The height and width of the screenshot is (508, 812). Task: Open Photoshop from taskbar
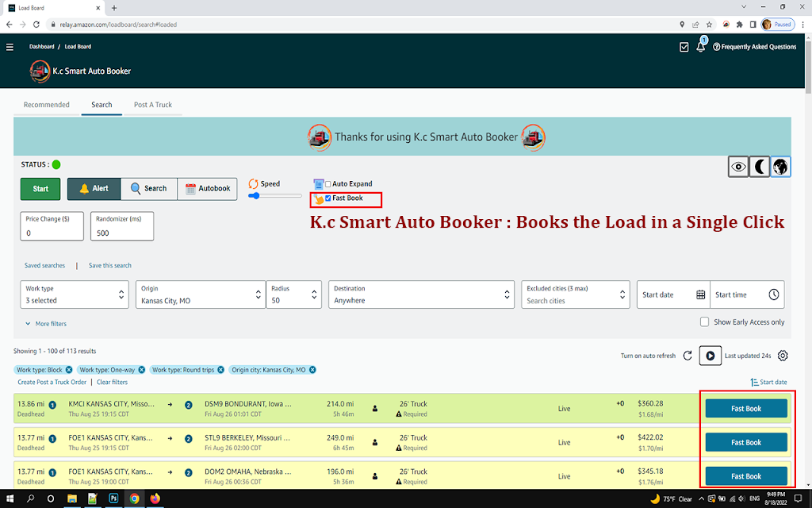click(x=113, y=498)
